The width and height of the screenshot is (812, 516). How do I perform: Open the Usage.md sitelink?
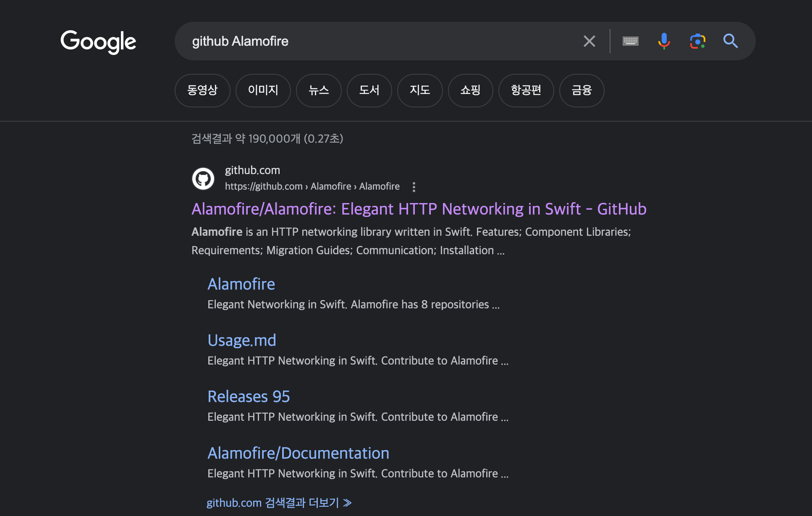(x=242, y=340)
